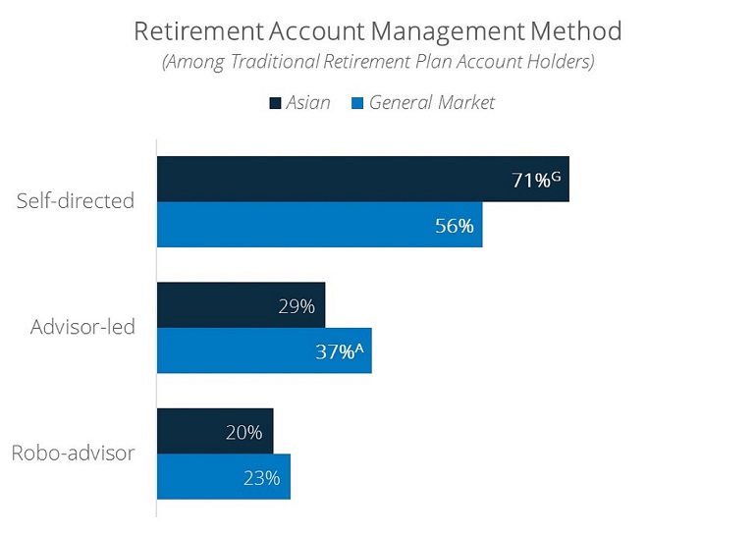Click the General Market legend swatch
This screenshot has width=756, height=535.
point(357,103)
